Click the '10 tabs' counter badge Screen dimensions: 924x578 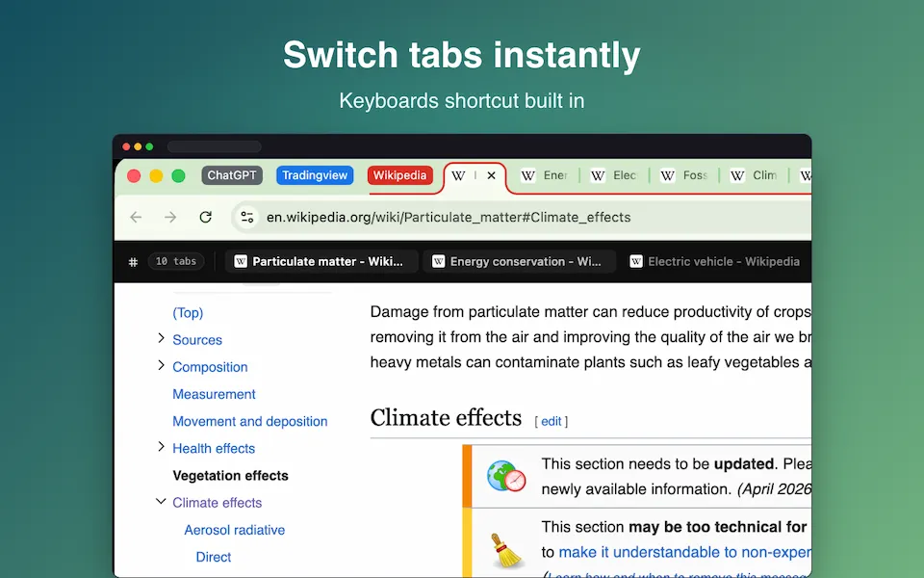coord(175,261)
